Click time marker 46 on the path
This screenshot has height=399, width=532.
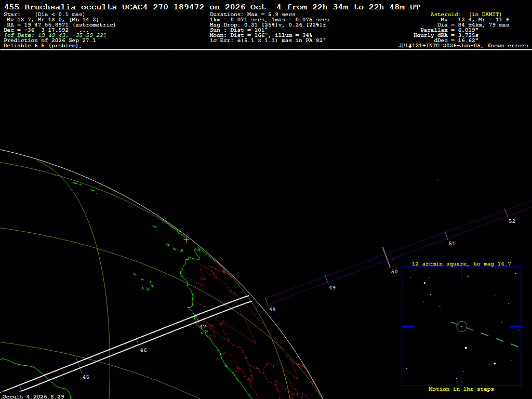(x=143, y=350)
